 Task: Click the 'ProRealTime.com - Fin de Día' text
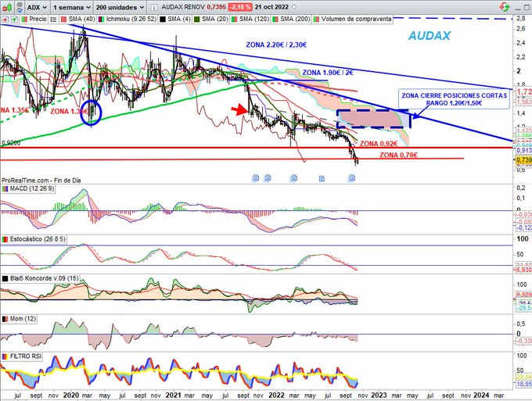click(41, 181)
